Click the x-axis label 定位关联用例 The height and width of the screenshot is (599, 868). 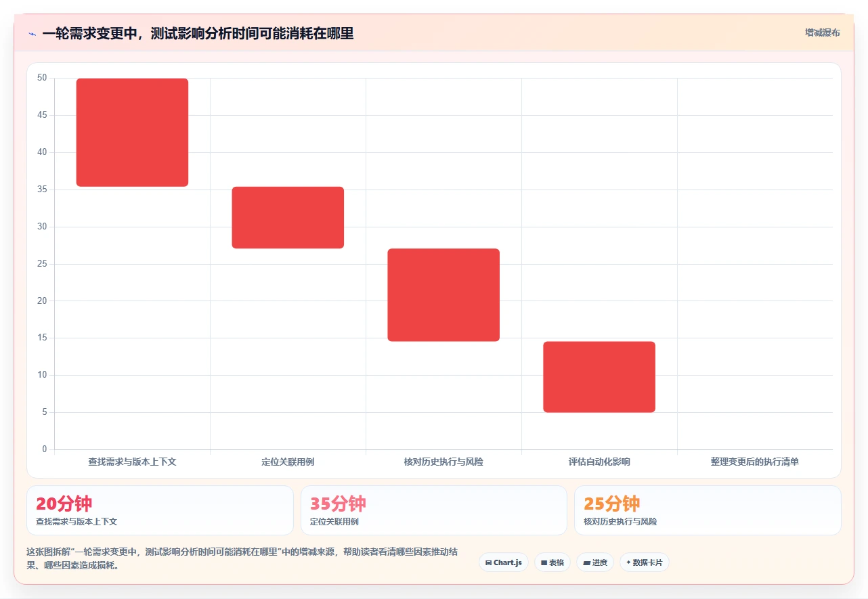point(288,462)
